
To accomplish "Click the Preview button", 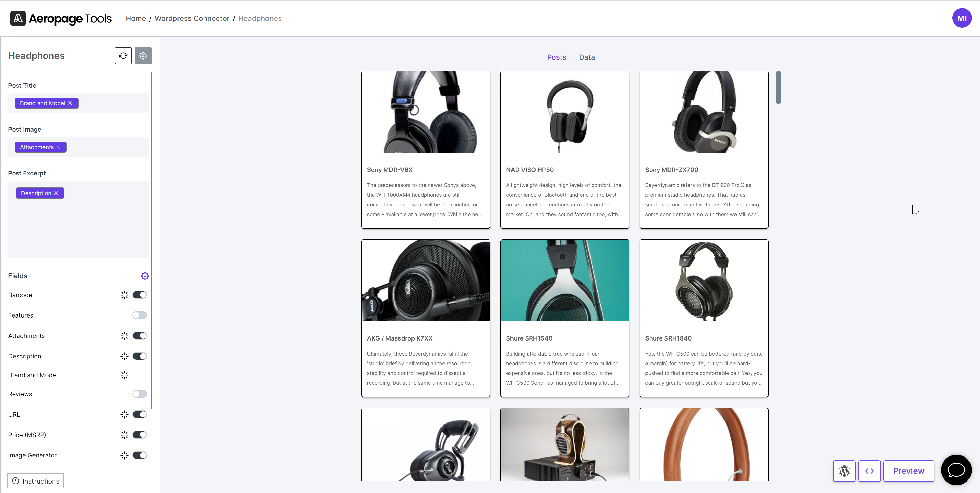I will (908, 471).
